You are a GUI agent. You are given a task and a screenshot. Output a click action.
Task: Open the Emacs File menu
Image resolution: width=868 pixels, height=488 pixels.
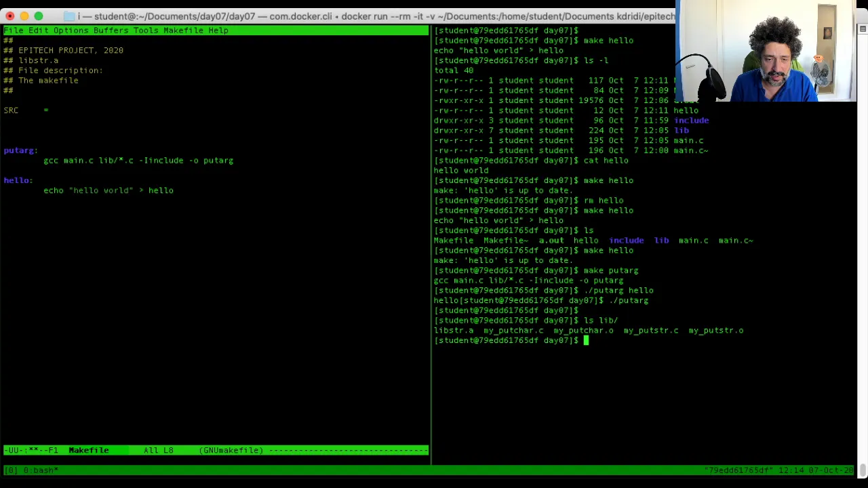click(13, 30)
